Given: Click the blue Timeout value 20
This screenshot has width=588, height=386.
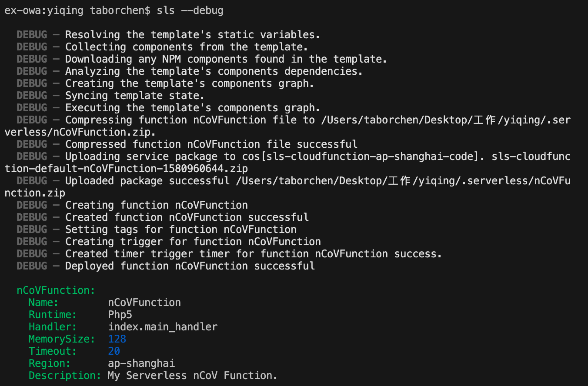Looking at the screenshot, I should 114,351.
